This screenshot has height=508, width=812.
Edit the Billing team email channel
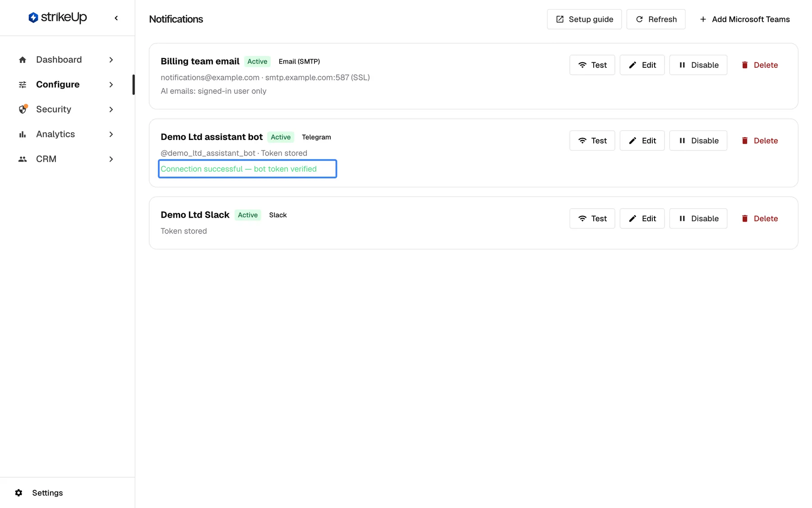point(642,65)
